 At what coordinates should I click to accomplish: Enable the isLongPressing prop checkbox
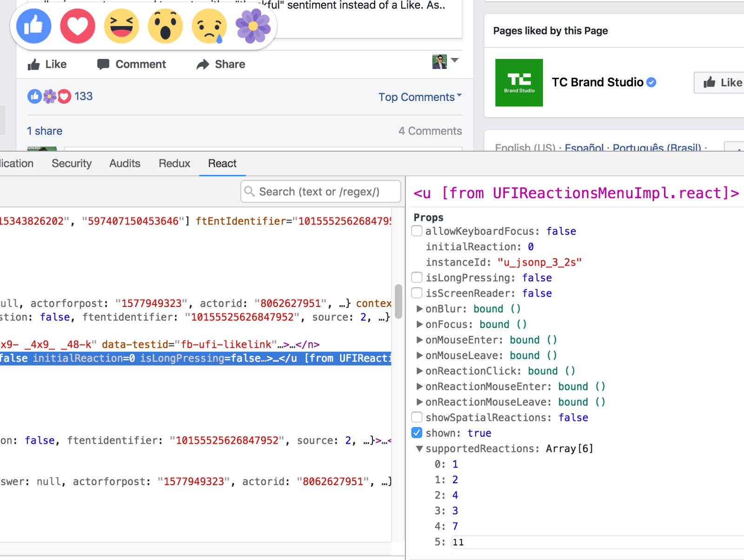pos(417,278)
